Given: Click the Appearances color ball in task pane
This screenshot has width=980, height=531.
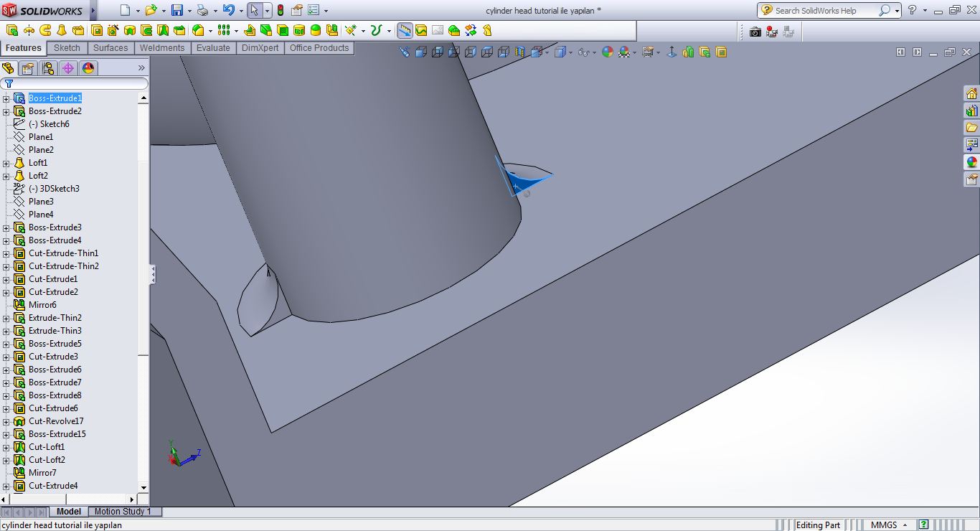Looking at the screenshot, I should (971, 162).
